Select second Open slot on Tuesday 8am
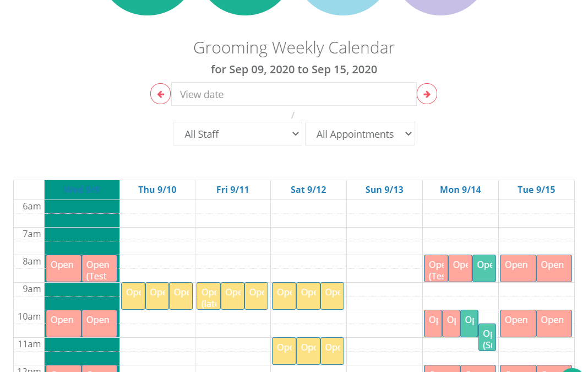The image size is (588, 372). point(554,268)
